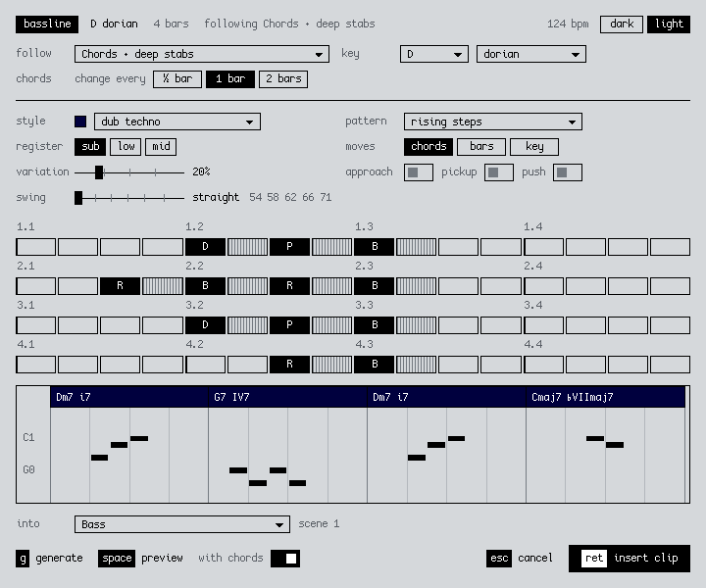Activate the first step under 3.1

click(x=36, y=324)
